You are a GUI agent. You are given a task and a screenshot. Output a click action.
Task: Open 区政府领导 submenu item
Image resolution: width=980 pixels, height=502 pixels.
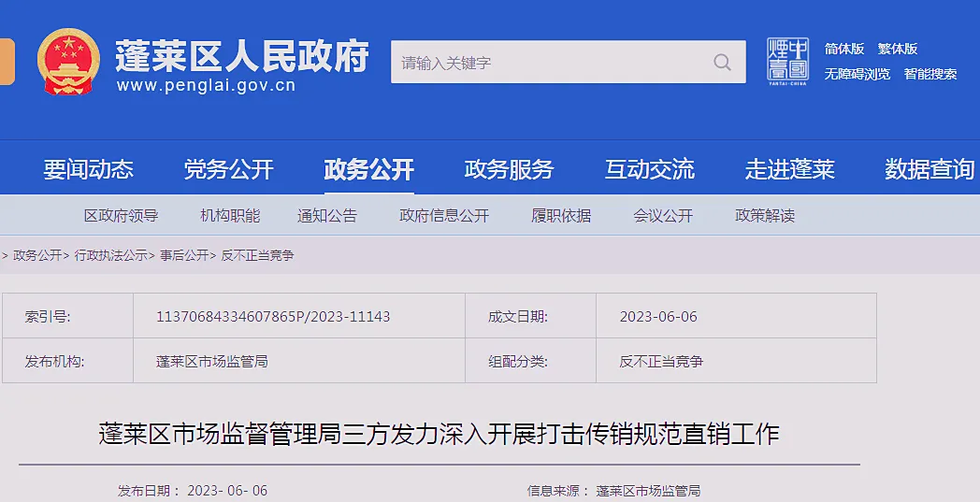122,216
